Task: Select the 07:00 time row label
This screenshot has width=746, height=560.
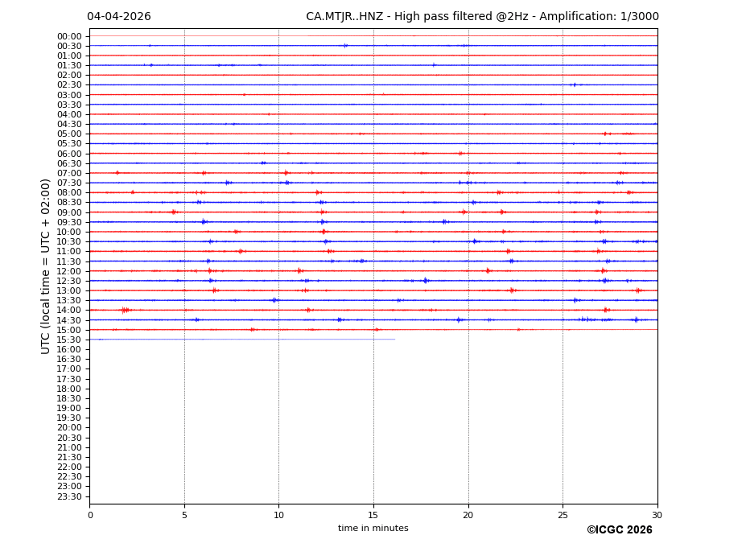Action: pyautogui.click(x=69, y=173)
